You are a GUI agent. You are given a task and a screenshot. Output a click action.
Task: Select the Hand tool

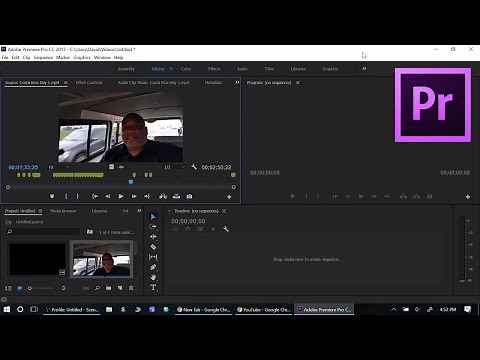(153, 277)
